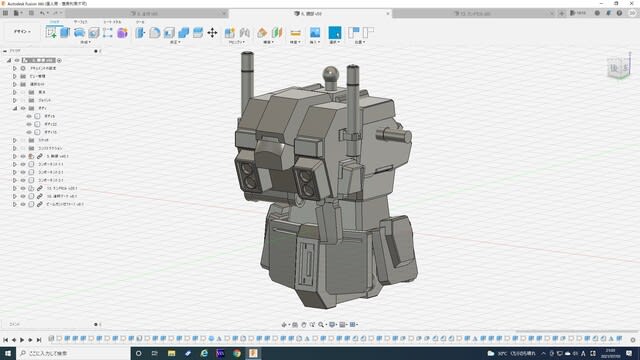This screenshot has height=360, width=640.
Task: Show the hidden スケッチ folder
Action: [x=23, y=140]
